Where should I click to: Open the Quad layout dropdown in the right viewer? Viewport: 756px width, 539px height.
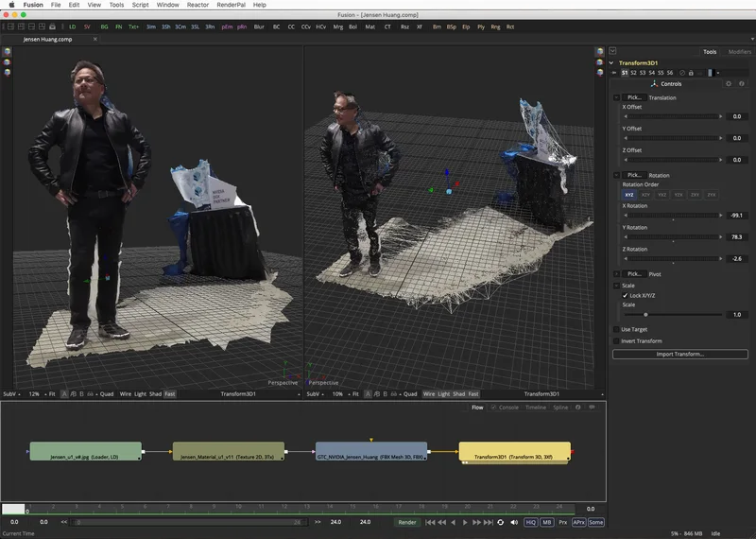pos(408,393)
